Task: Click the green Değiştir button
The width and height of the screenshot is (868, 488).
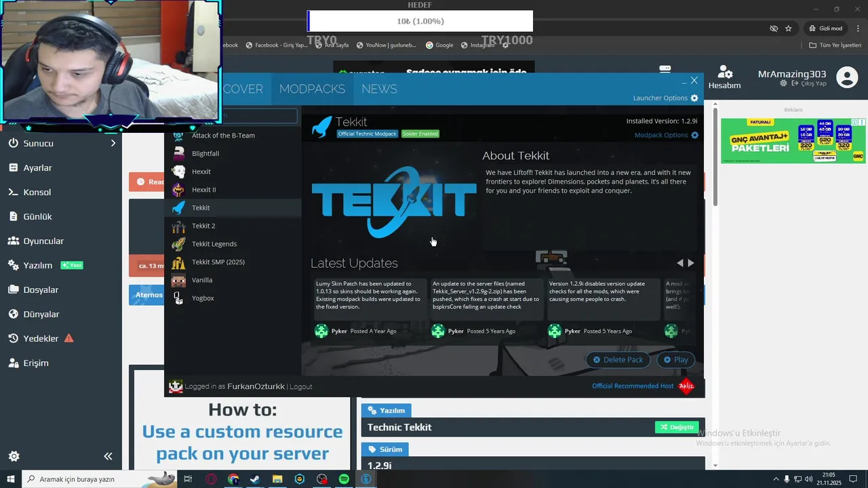Action: point(677,427)
